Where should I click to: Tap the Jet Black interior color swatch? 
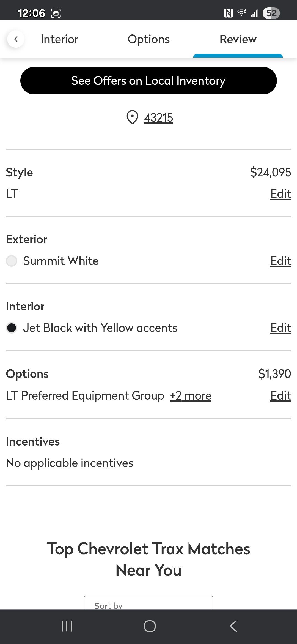(12, 328)
